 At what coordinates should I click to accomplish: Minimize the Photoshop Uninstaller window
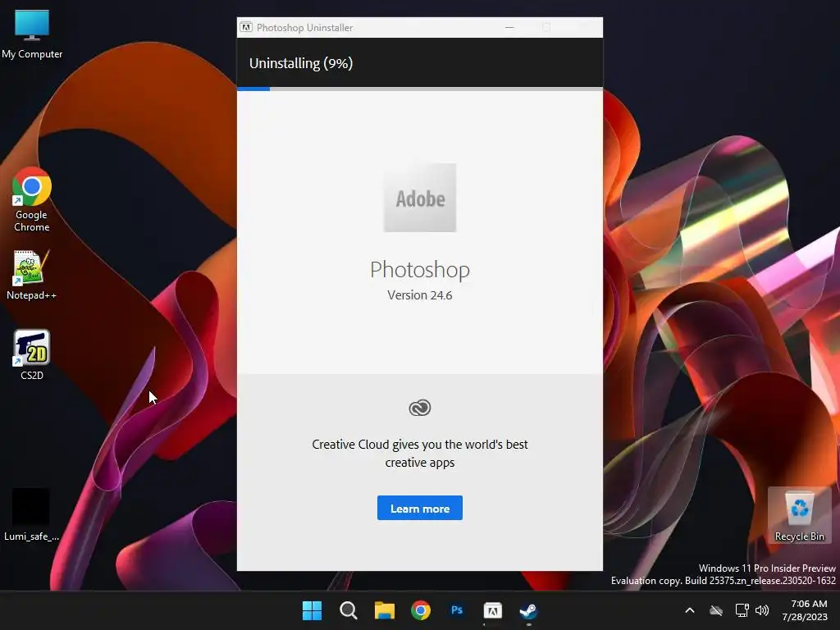509,27
